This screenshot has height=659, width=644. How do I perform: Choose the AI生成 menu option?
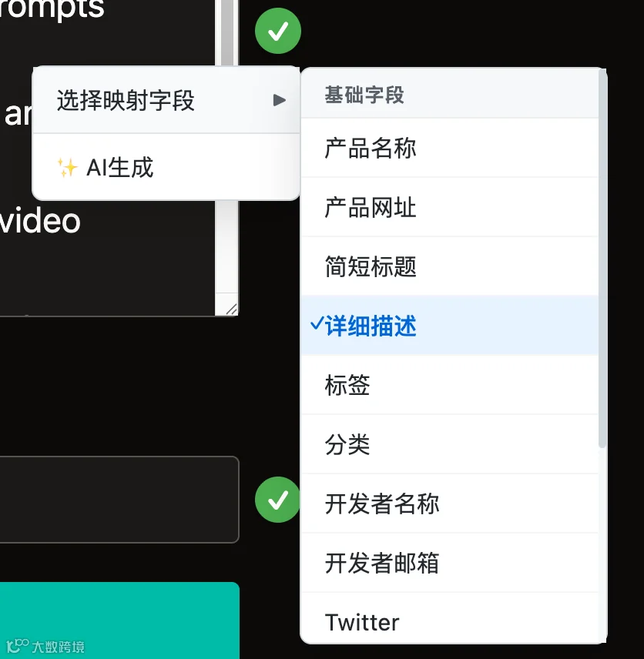click(166, 167)
